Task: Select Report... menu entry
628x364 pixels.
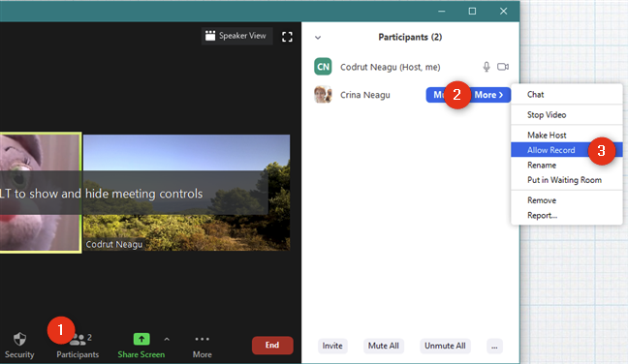Action: 567,216
